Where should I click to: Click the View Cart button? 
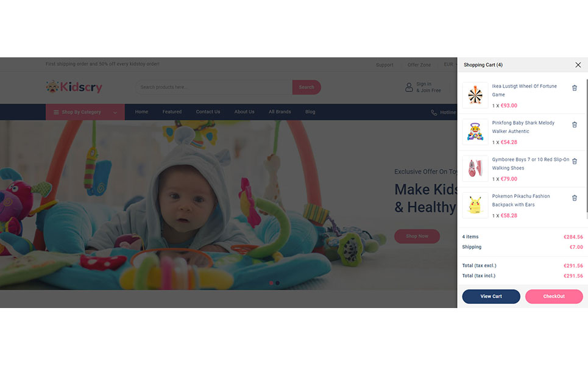click(491, 296)
